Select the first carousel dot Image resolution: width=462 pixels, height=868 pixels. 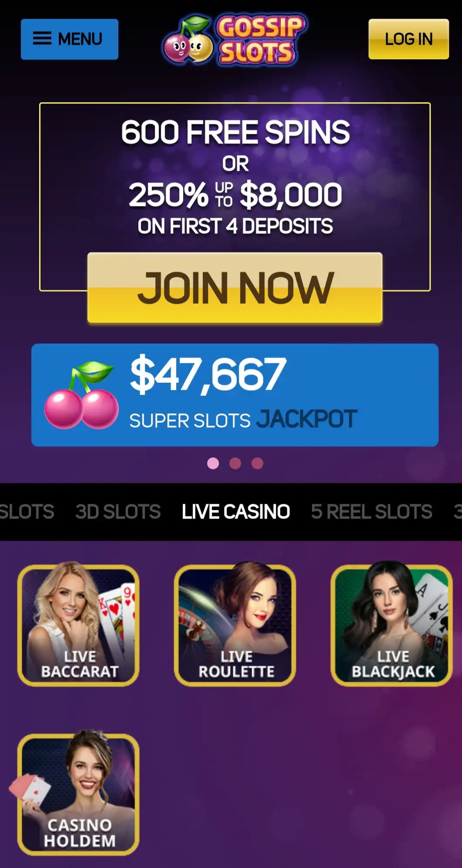click(x=213, y=463)
